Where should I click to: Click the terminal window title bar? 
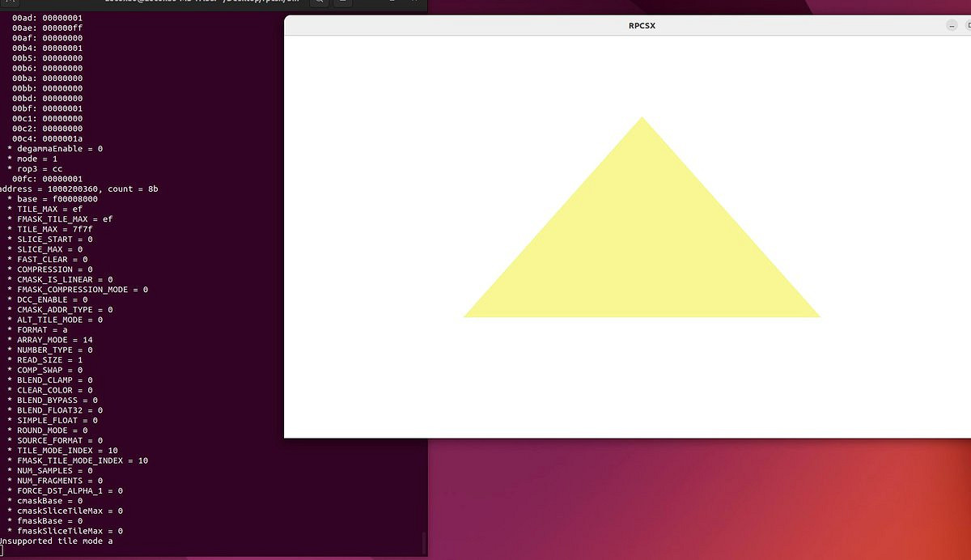pyautogui.click(x=162, y=3)
